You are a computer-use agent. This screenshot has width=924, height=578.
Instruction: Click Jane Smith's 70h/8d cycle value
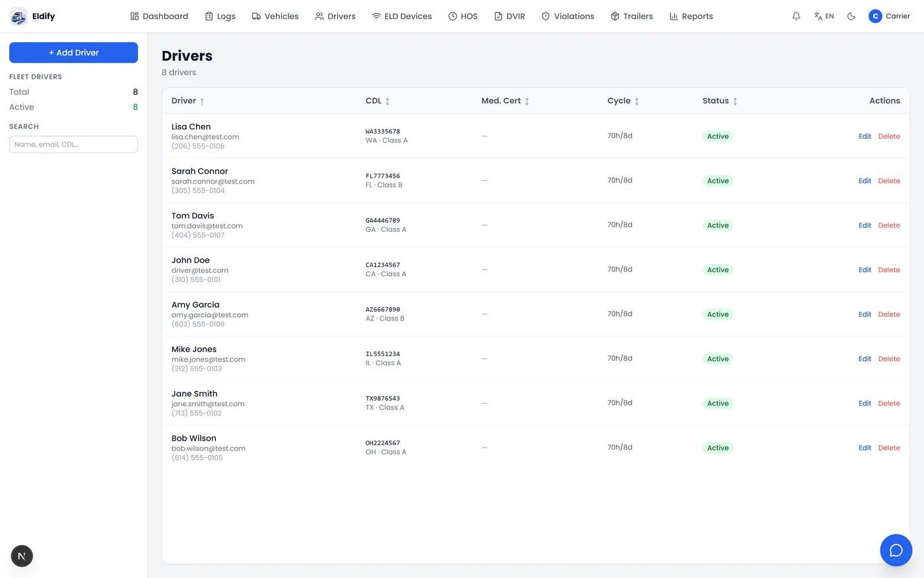tap(620, 403)
